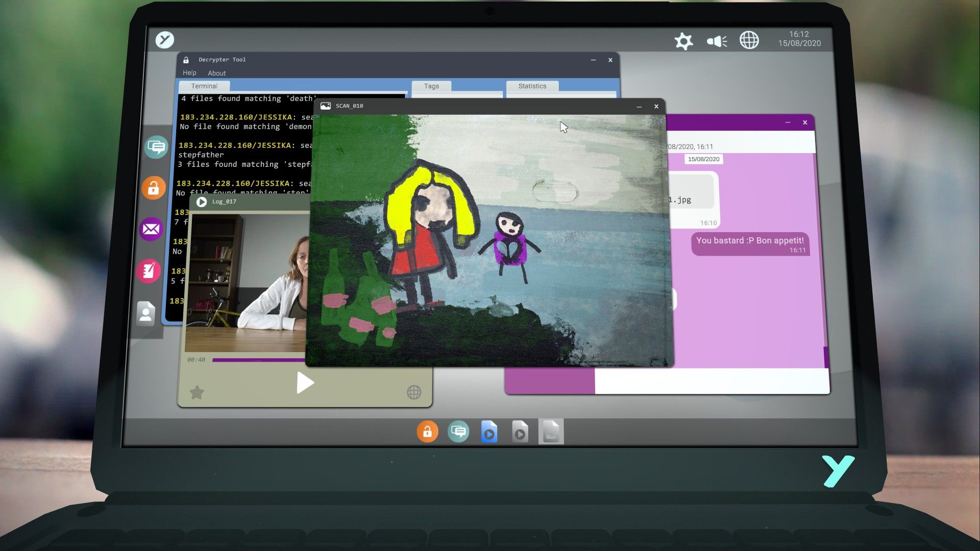980x551 pixels.
Task: Minimize the Decrypter Tool window
Action: [x=593, y=60]
